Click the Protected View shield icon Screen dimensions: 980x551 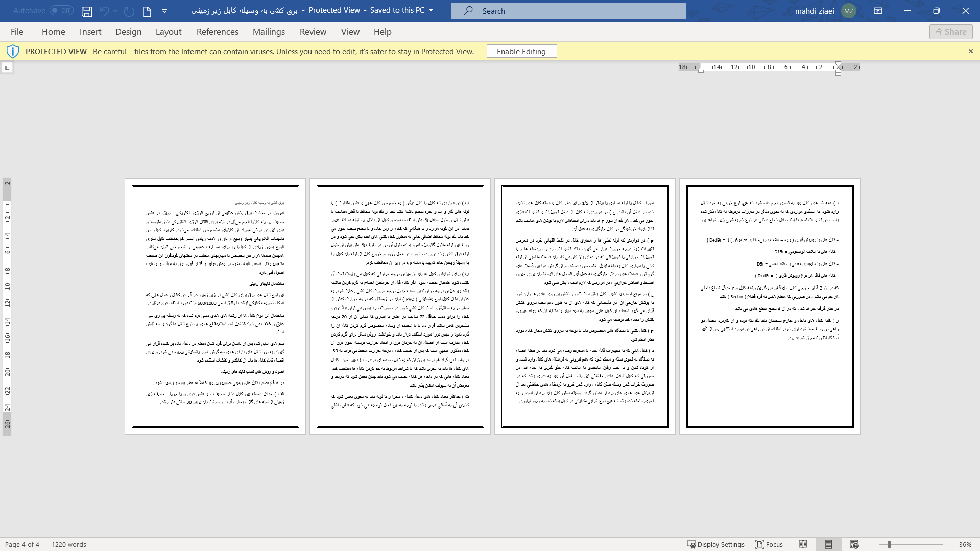[13, 51]
